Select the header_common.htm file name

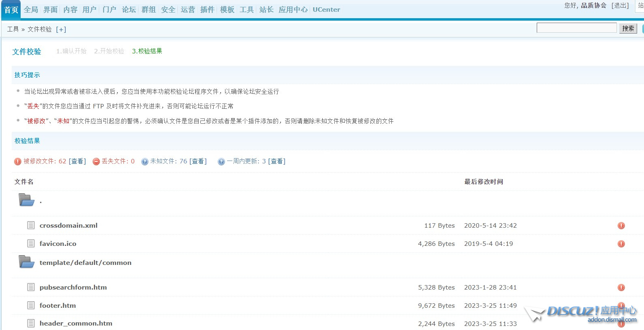coord(76,324)
